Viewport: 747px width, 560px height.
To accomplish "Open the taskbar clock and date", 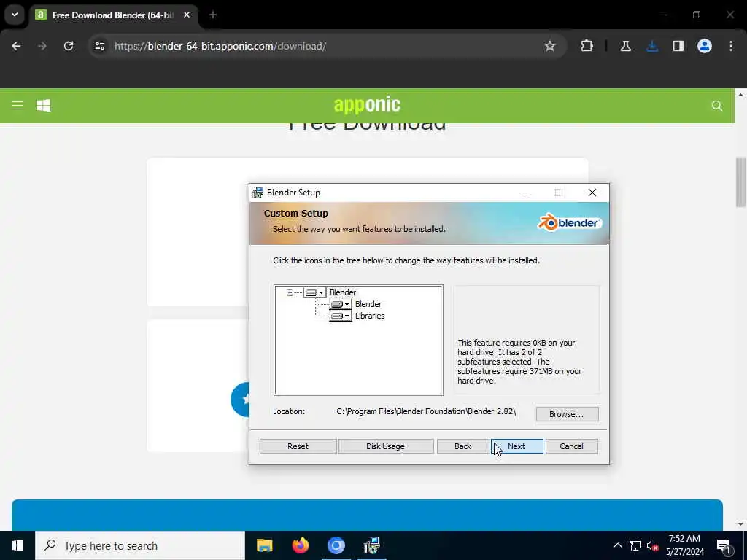I will [684, 545].
